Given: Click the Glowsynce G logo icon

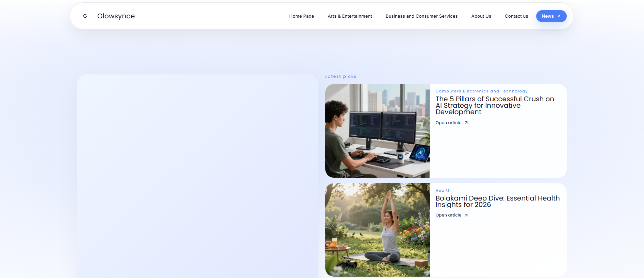Looking at the screenshot, I should click(x=85, y=16).
